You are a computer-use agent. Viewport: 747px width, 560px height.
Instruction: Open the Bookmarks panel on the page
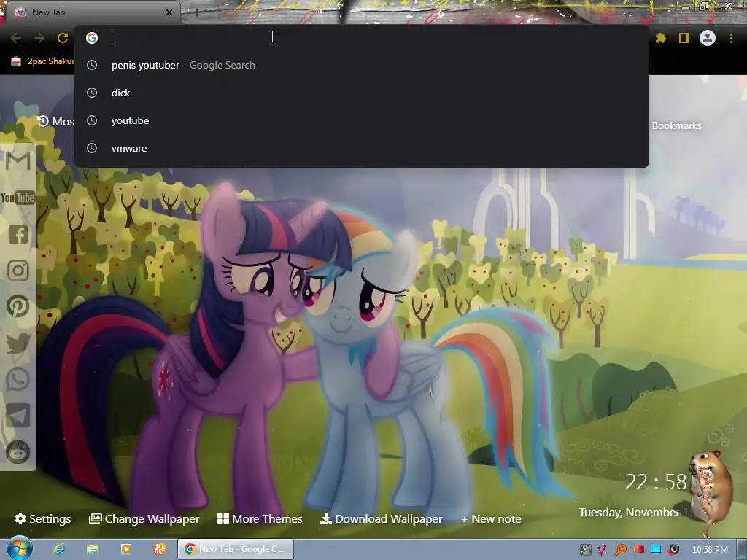point(676,125)
